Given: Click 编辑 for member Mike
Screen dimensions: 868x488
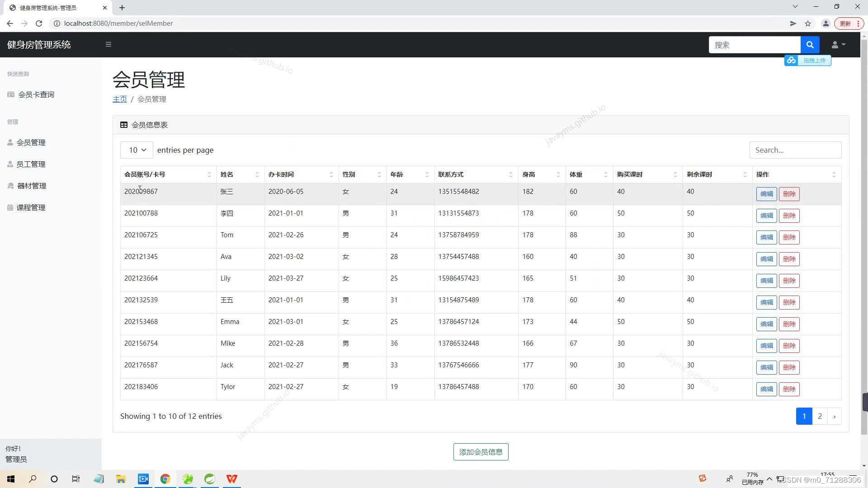Looking at the screenshot, I should pos(766,346).
